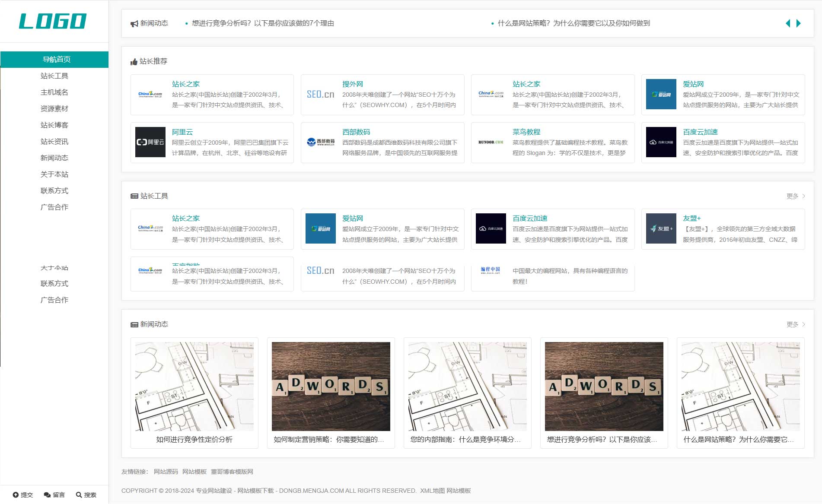The image size is (822, 504).
Task: Show previous news item with left arrow
Action: pos(788,23)
